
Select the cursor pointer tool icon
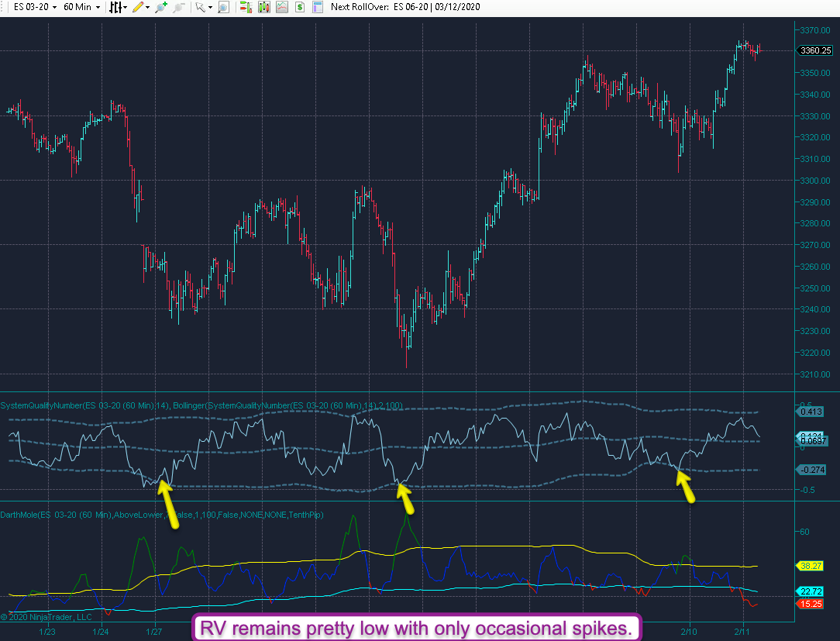[200, 7]
